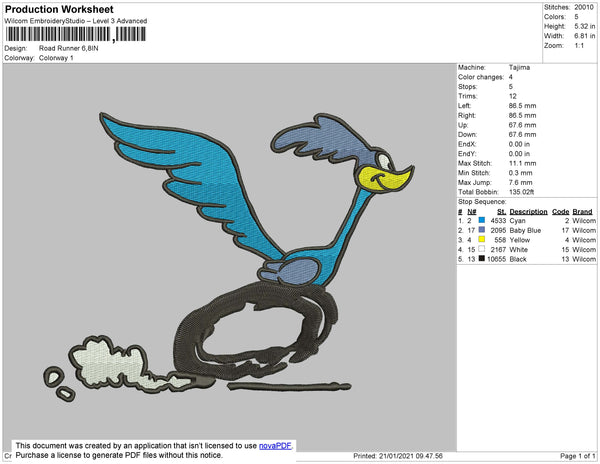Click the Colors value 5

tap(576, 17)
